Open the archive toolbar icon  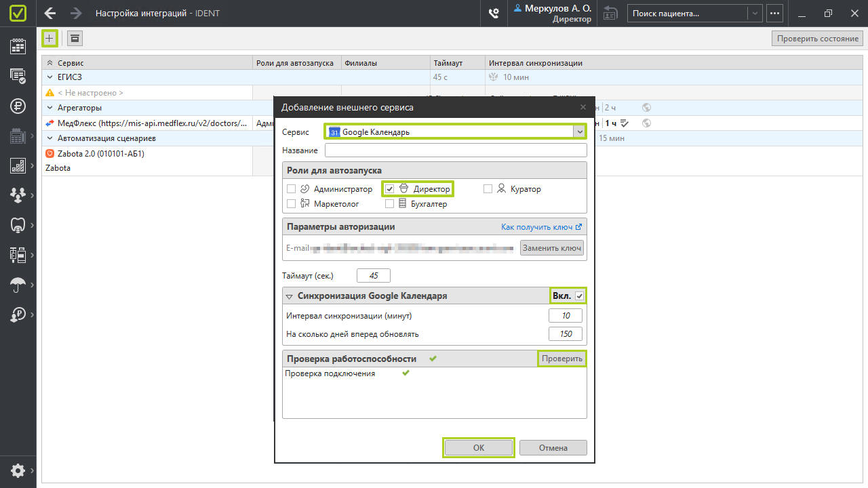pos(75,38)
